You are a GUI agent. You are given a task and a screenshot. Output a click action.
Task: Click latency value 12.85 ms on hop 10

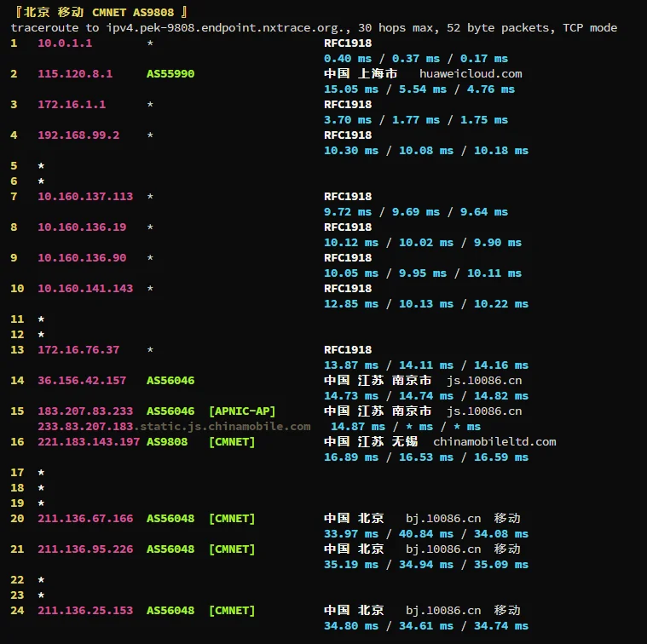pyautogui.click(x=351, y=304)
